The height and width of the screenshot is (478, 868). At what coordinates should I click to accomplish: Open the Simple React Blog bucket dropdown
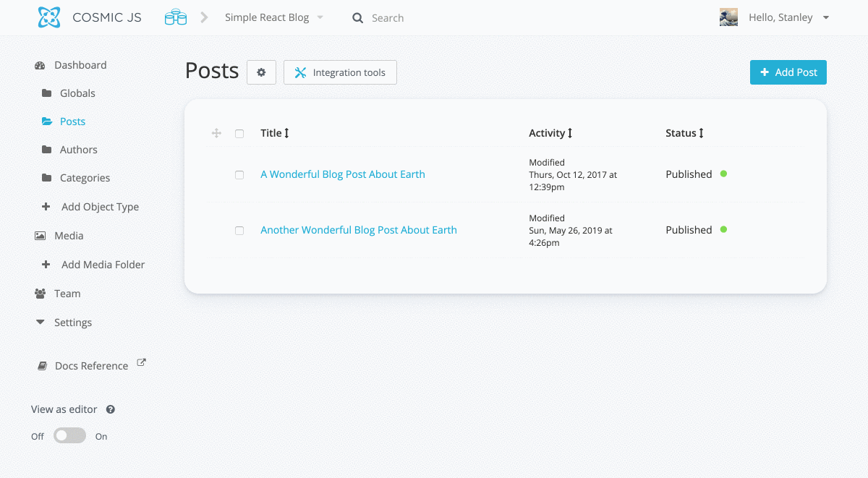[274, 17]
